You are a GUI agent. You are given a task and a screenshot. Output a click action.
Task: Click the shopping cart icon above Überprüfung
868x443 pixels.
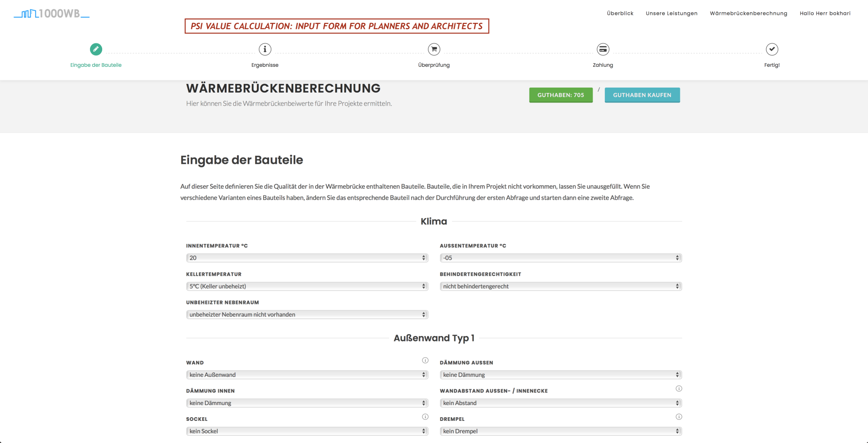[434, 49]
